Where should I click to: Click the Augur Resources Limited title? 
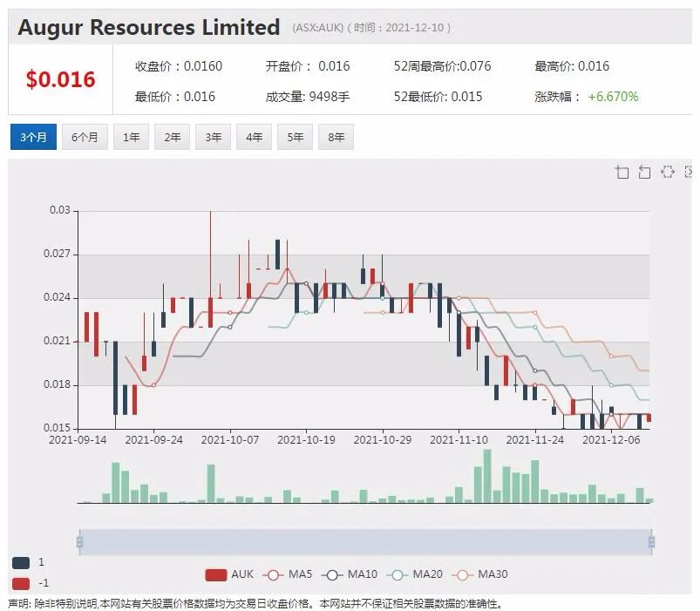click(149, 27)
